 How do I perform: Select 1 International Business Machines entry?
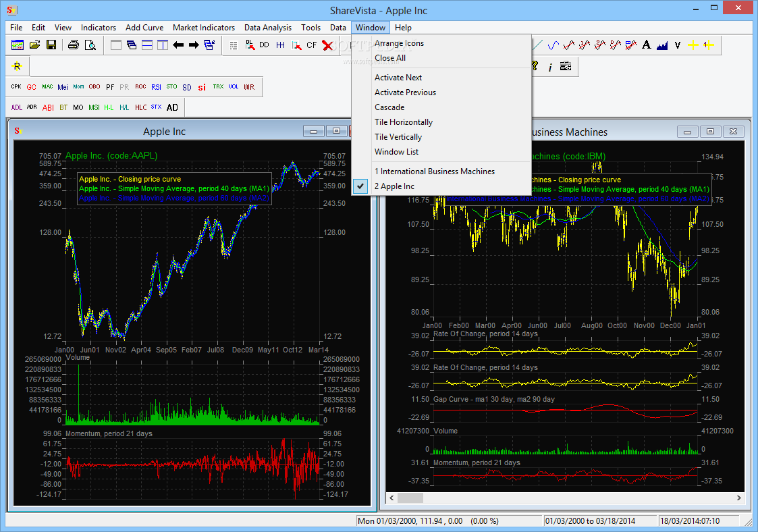point(441,171)
